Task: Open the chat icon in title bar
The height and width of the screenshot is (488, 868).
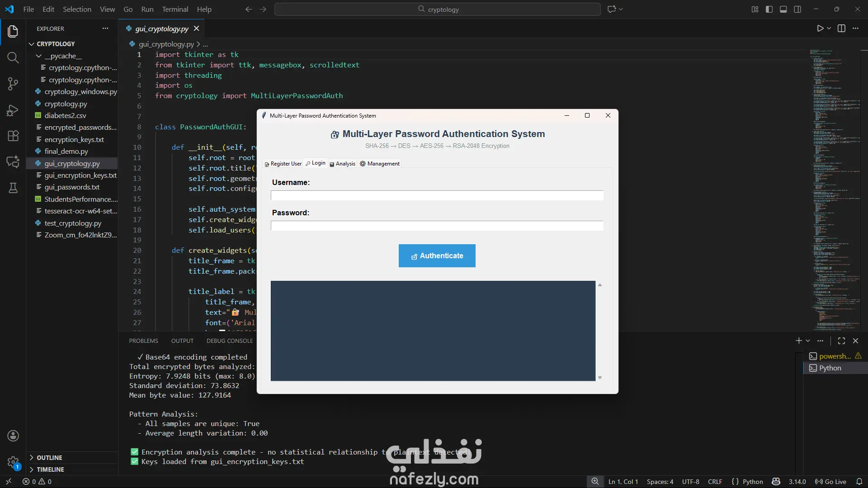Action: coord(612,9)
